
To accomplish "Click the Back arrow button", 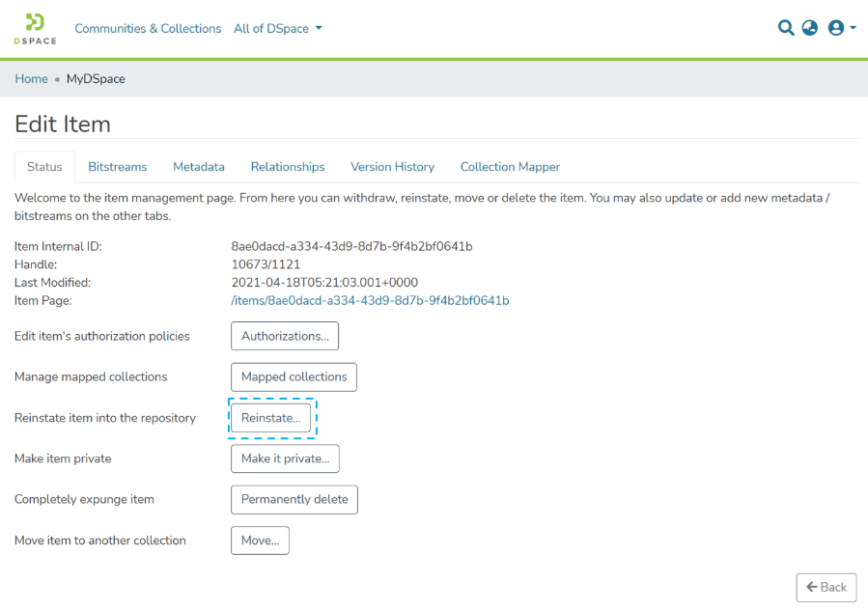I will pos(826,587).
